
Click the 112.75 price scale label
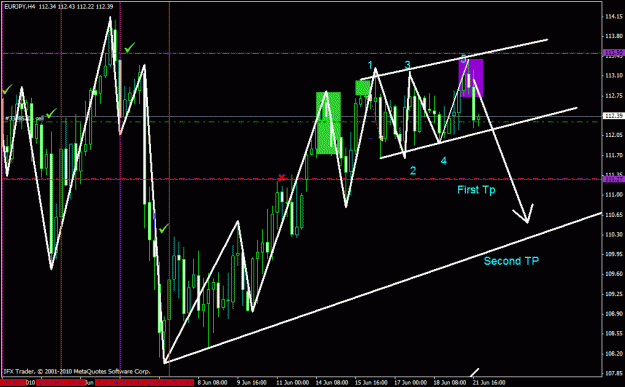[x=614, y=96]
